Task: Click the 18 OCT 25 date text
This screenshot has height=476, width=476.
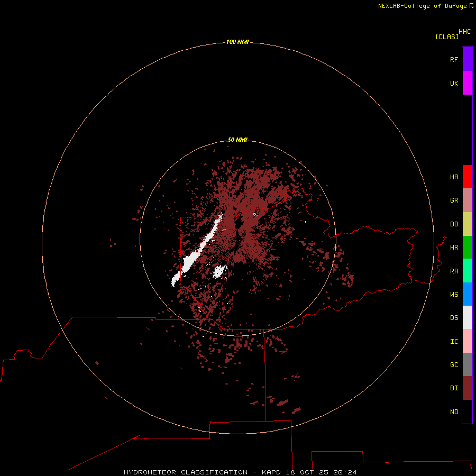Action: (307, 472)
